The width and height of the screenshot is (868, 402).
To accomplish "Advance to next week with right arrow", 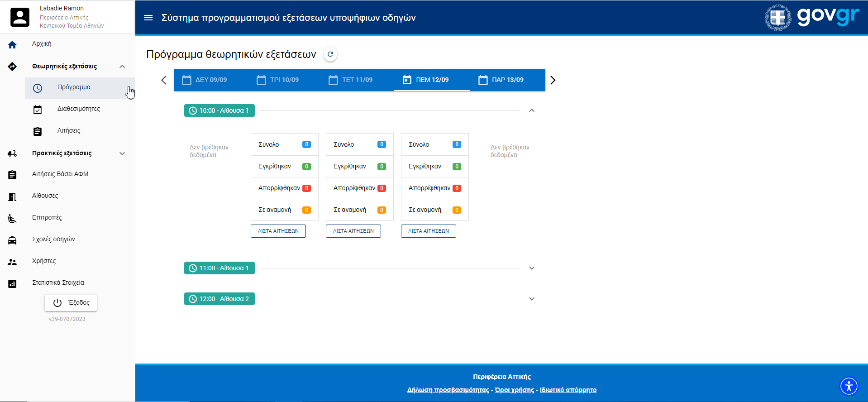I will 553,80.
